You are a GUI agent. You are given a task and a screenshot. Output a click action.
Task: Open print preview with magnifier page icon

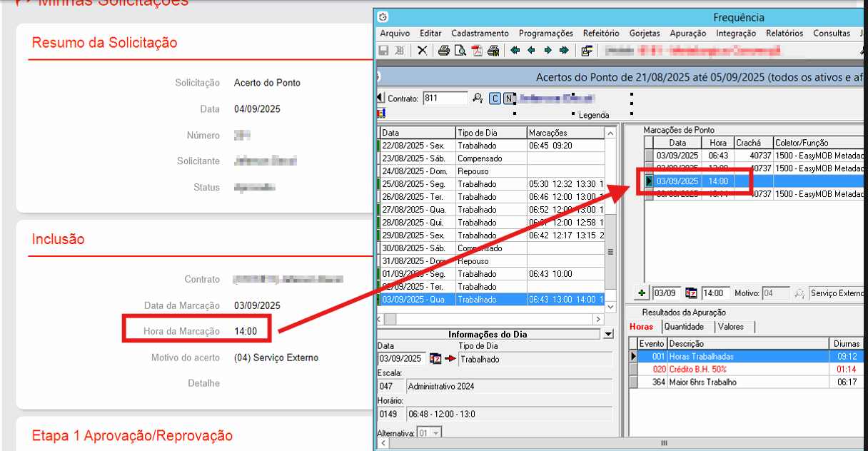click(x=460, y=51)
